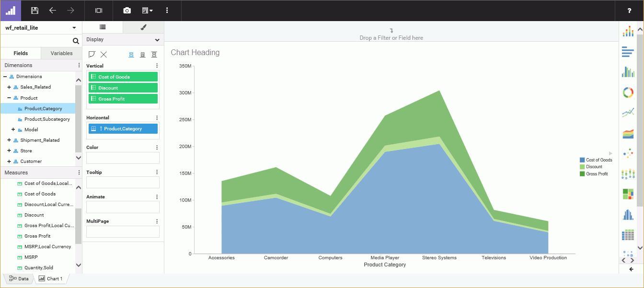Collapse the Product dimension folder
The image size is (644, 288).
9,98
